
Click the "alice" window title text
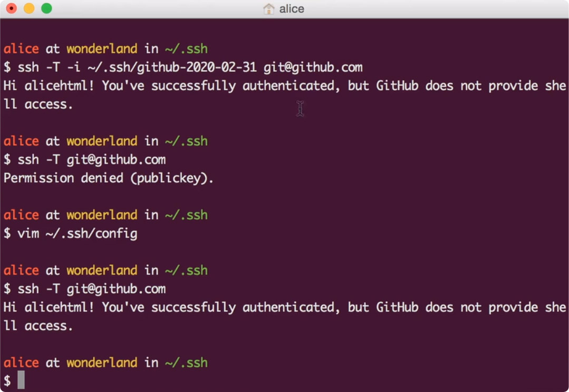click(292, 9)
